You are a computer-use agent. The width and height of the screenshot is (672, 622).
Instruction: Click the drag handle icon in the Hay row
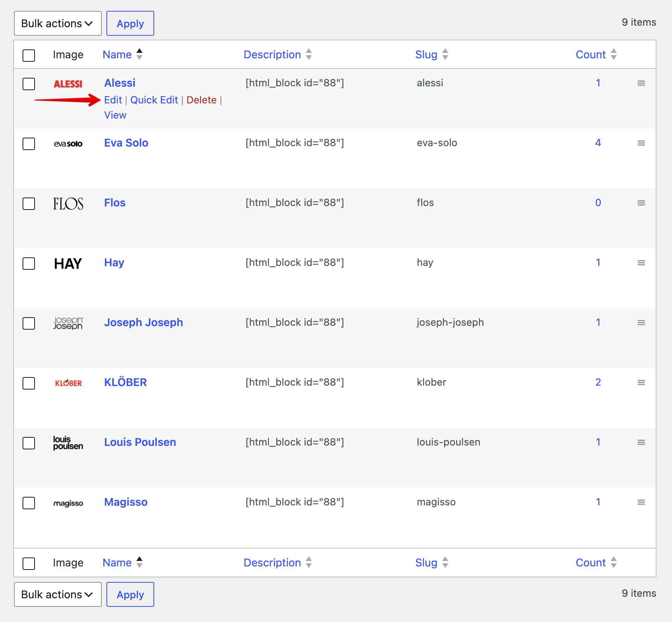click(641, 263)
